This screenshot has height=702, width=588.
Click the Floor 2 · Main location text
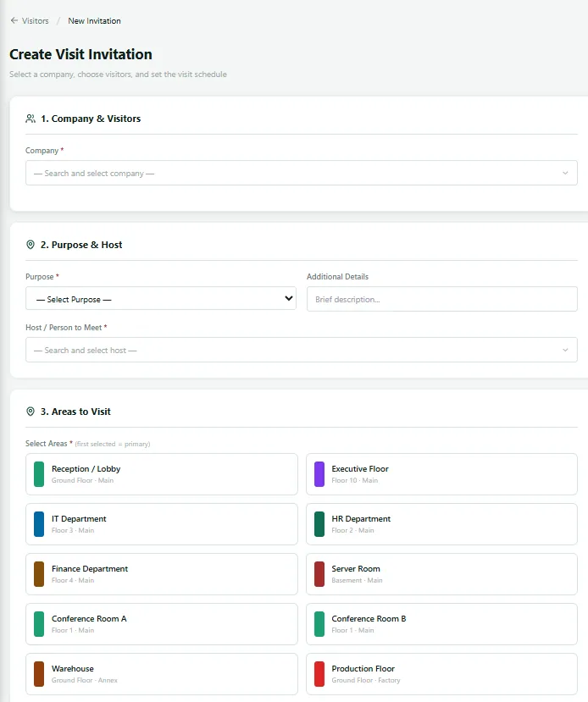[353, 530]
